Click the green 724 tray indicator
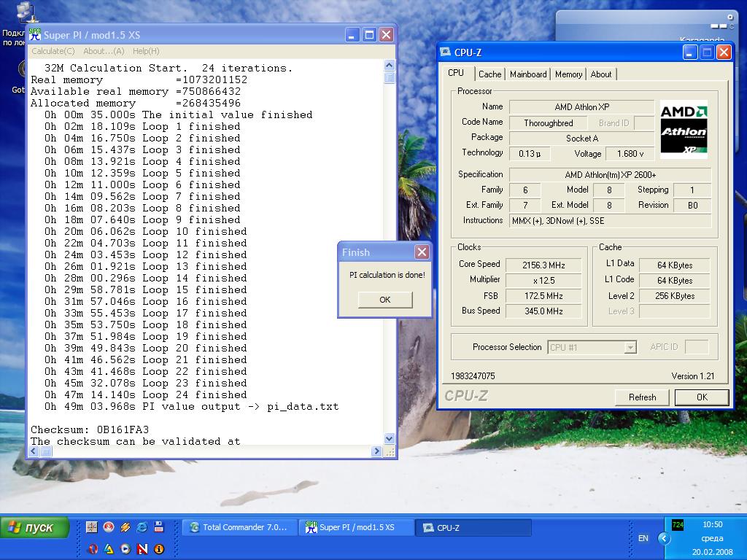Image resolution: width=747 pixels, height=560 pixels. 677,525
